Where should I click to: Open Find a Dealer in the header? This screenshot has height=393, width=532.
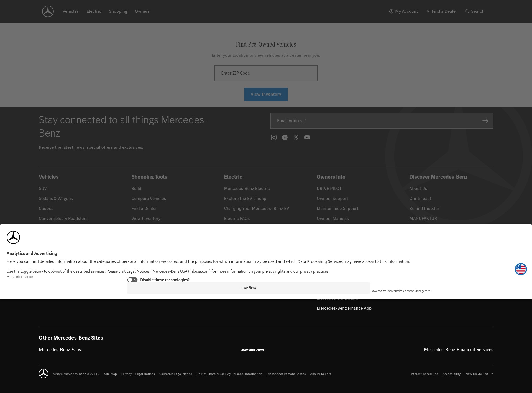tap(442, 11)
